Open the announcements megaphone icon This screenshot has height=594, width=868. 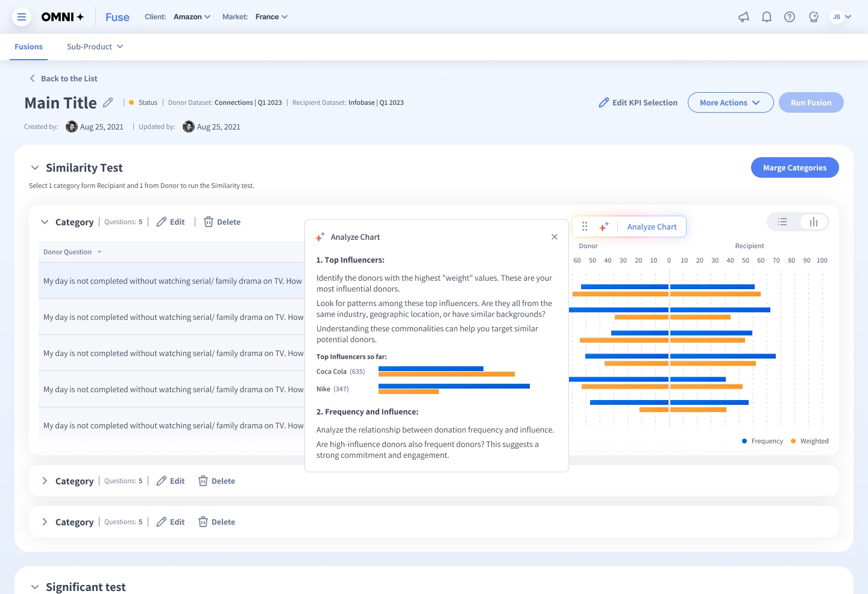pyautogui.click(x=744, y=17)
